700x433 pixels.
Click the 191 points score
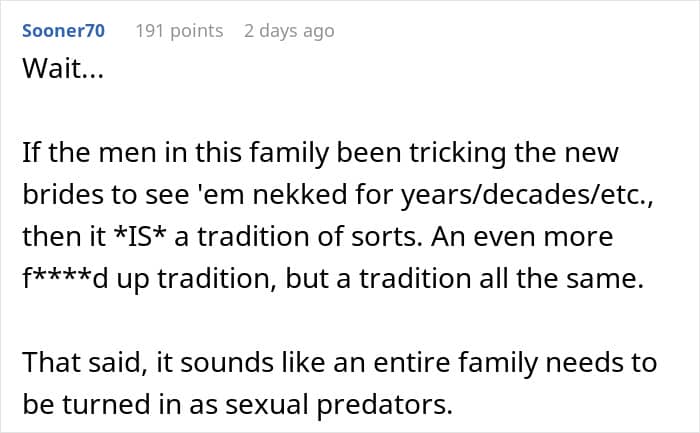[x=179, y=31]
